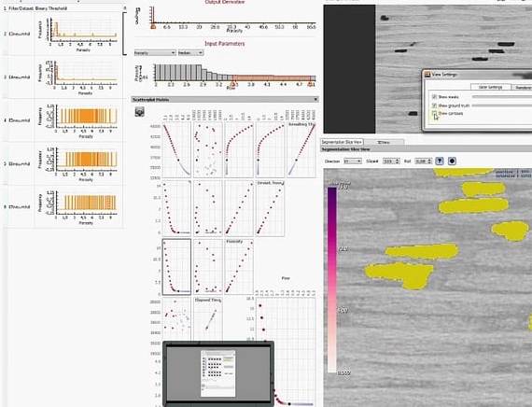Click the View Settings dialog title bar

(478, 75)
